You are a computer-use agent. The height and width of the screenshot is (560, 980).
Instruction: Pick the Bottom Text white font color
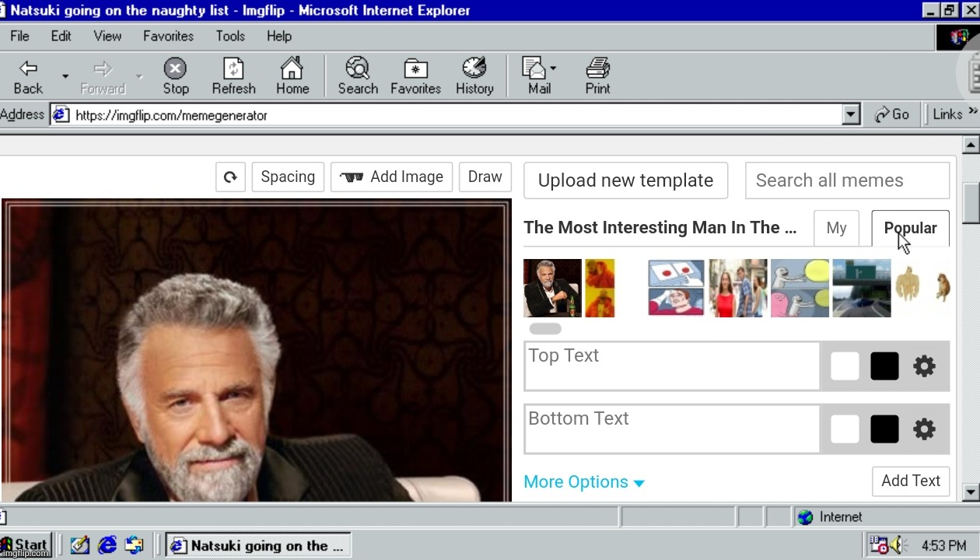[845, 429]
